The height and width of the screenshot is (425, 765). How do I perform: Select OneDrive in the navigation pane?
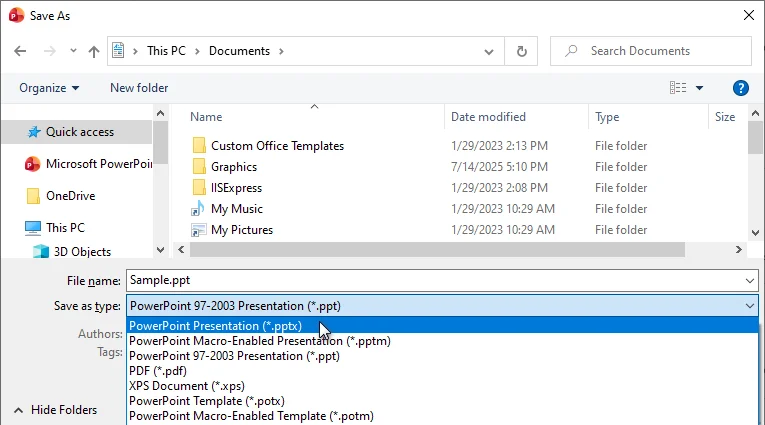click(71, 196)
